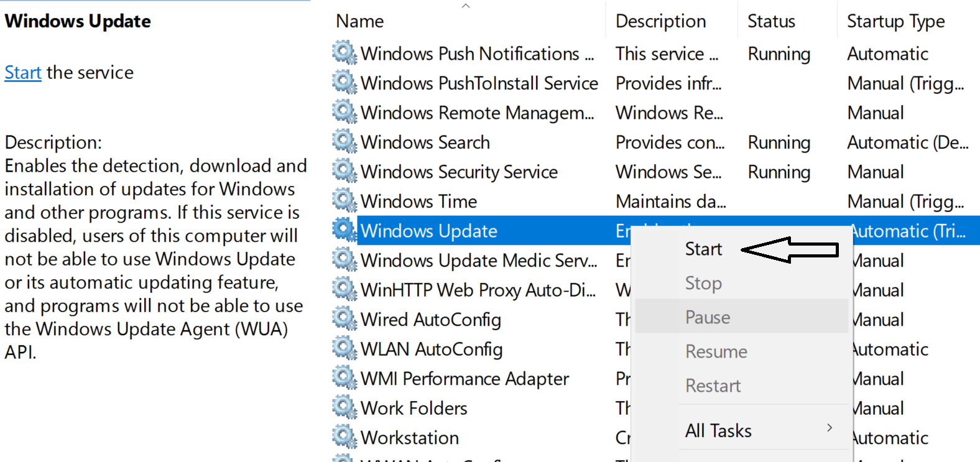Click the WMI Performance Adapter gear icon
This screenshot has width=980, height=462.
(x=344, y=377)
